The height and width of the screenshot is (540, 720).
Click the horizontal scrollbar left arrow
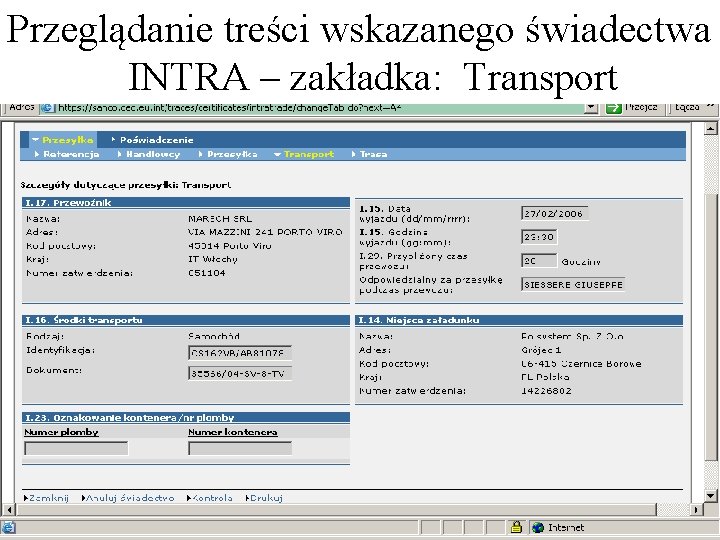[8, 510]
